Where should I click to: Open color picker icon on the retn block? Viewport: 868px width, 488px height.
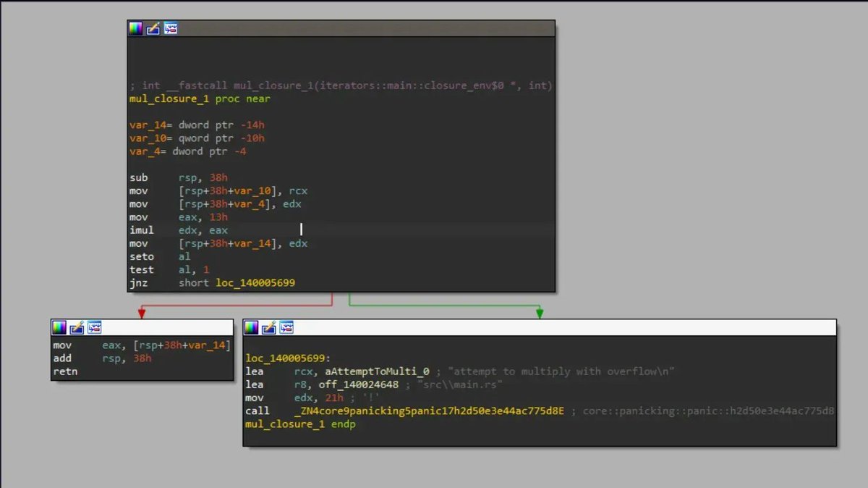61,327
